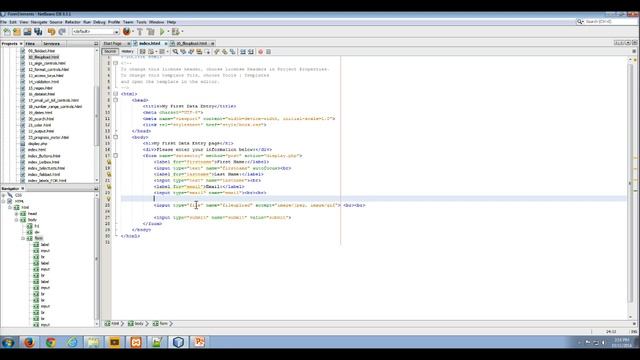Switch to the Files panel tab
Screen dimensions: 640x360
pyautogui.click(x=30, y=44)
